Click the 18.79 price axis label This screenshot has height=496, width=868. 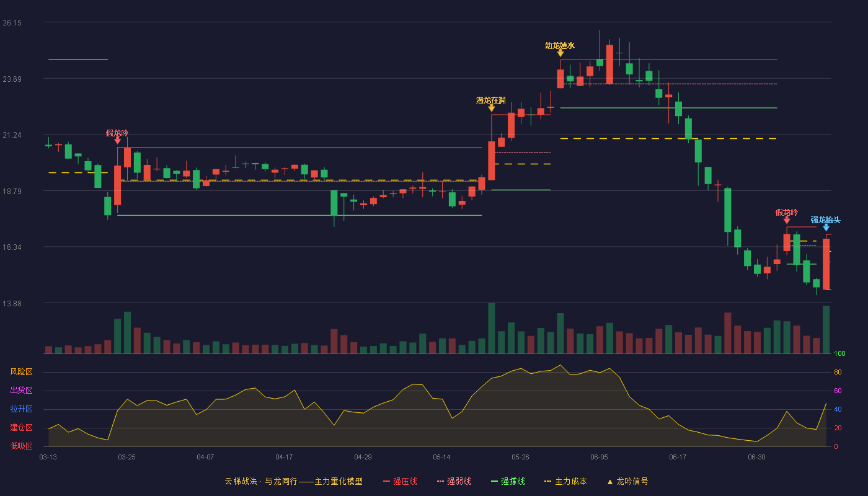tap(12, 191)
